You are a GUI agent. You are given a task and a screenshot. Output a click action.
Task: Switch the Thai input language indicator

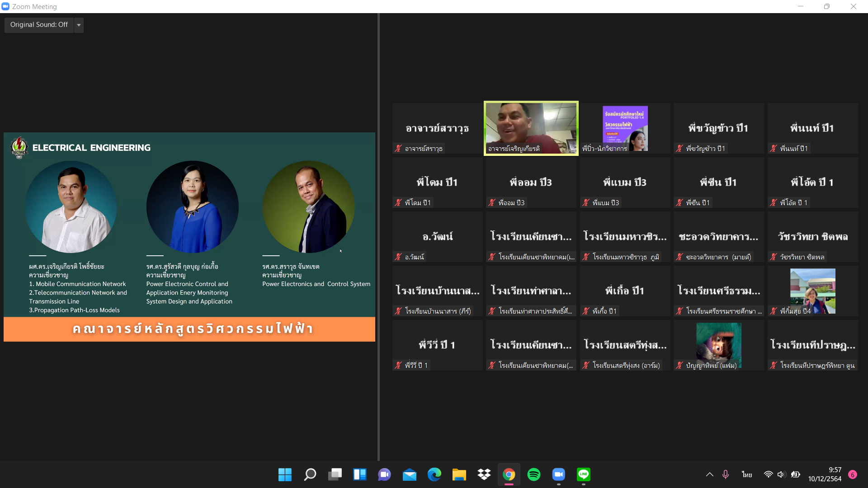747,474
